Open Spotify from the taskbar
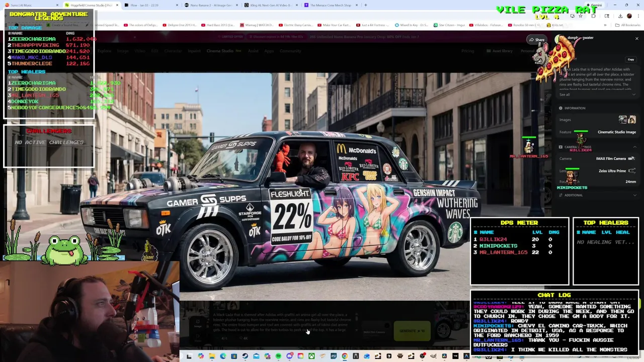 pos(278,356)
